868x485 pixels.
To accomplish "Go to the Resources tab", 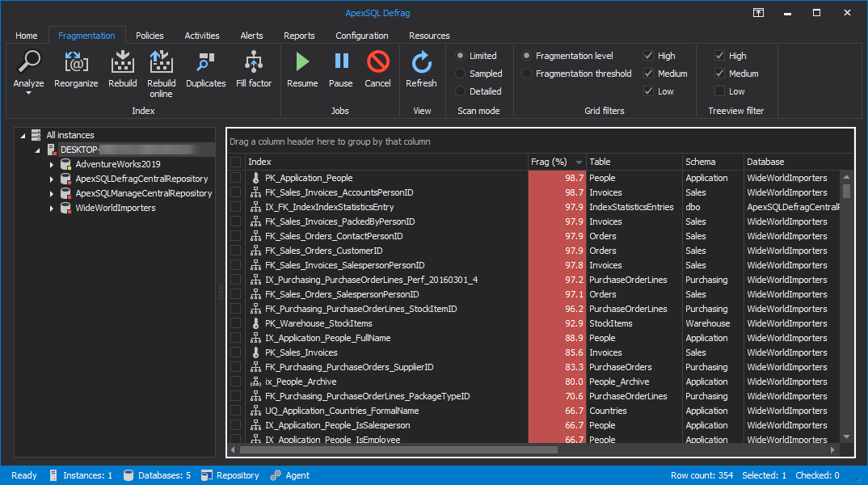I will pos(430,36).
